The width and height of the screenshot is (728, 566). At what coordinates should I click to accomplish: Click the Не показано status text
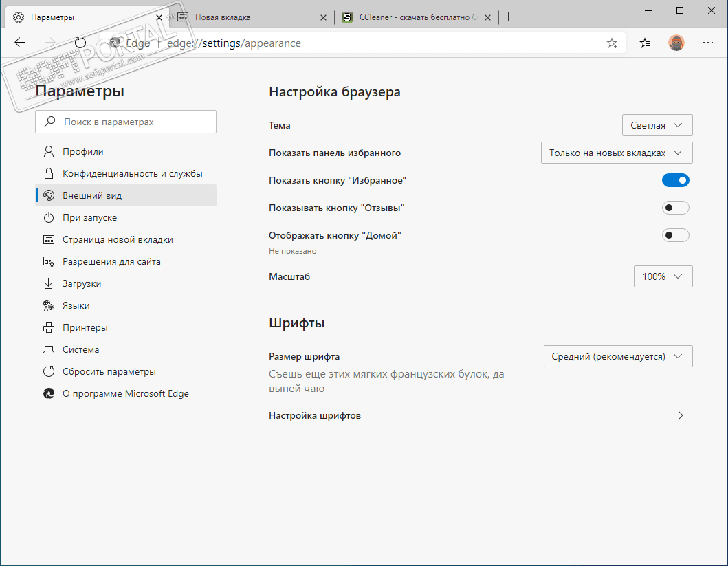(x=292, y=251)
